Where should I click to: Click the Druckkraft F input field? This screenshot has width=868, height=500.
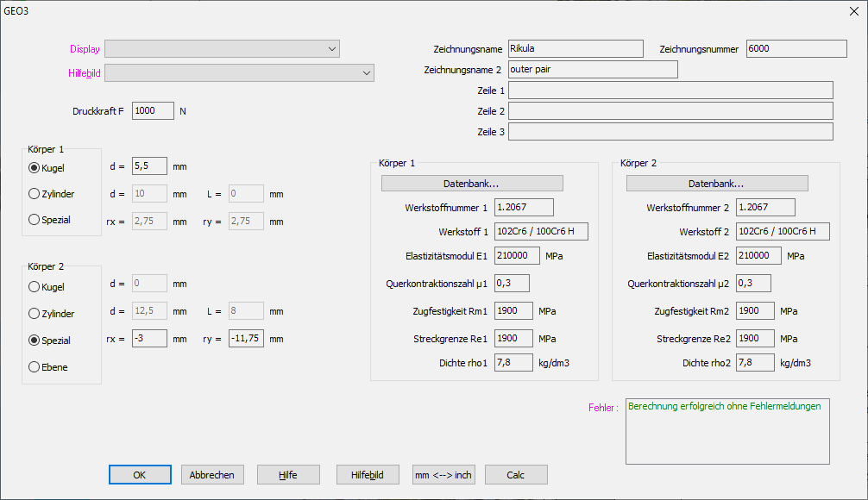pyautogui.click(x=154, y=110)
